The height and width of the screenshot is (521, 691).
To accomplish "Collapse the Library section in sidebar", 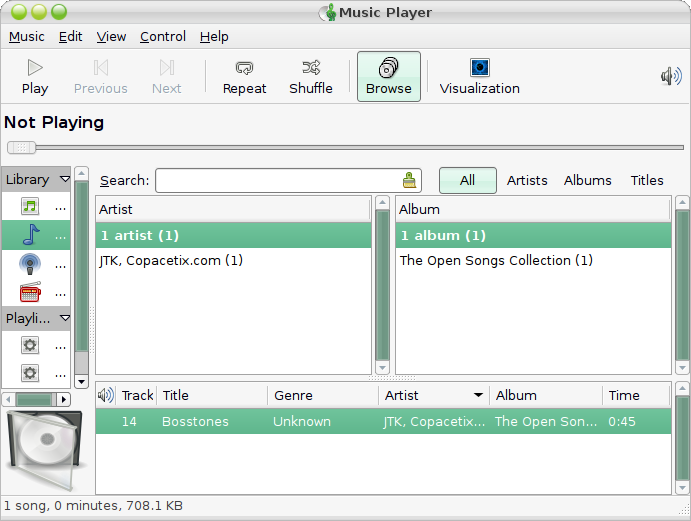I will (x=64, y=180).
